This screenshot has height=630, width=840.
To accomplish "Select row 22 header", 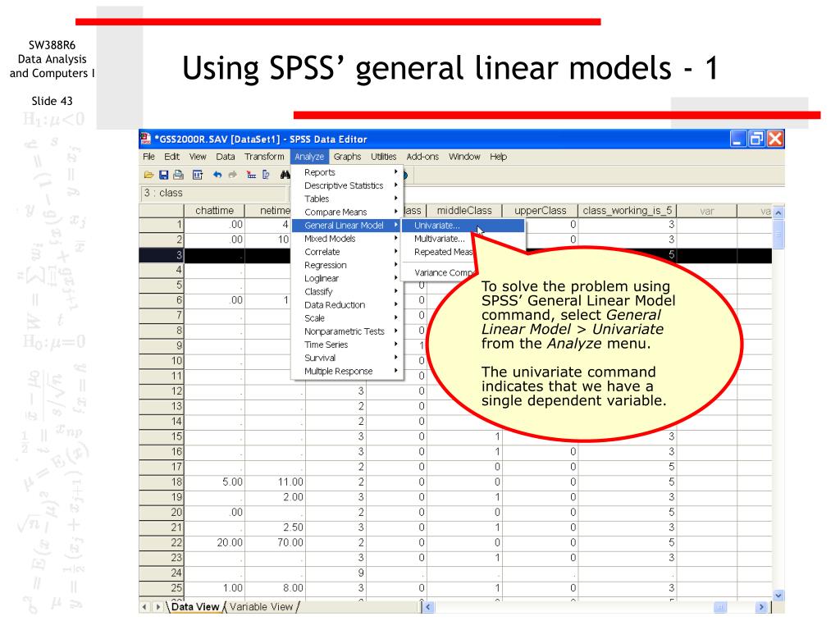I will tap(162, 543).
